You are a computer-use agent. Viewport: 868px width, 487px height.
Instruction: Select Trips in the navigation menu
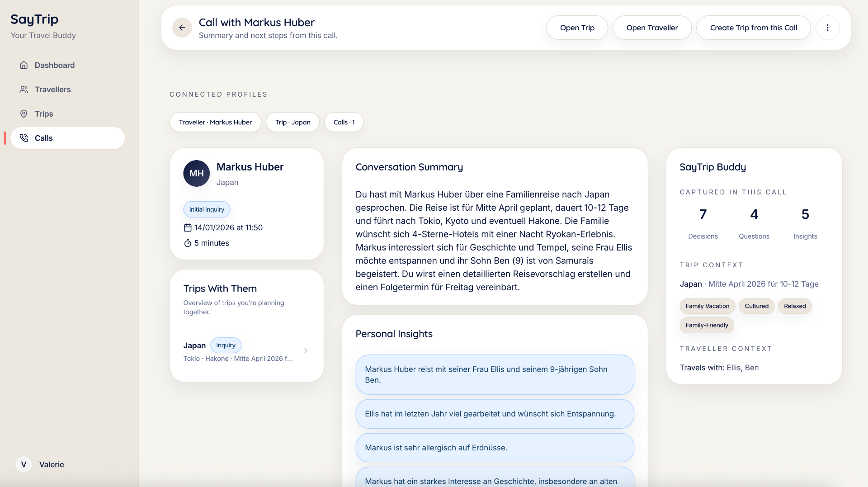(x=44, y=113)
